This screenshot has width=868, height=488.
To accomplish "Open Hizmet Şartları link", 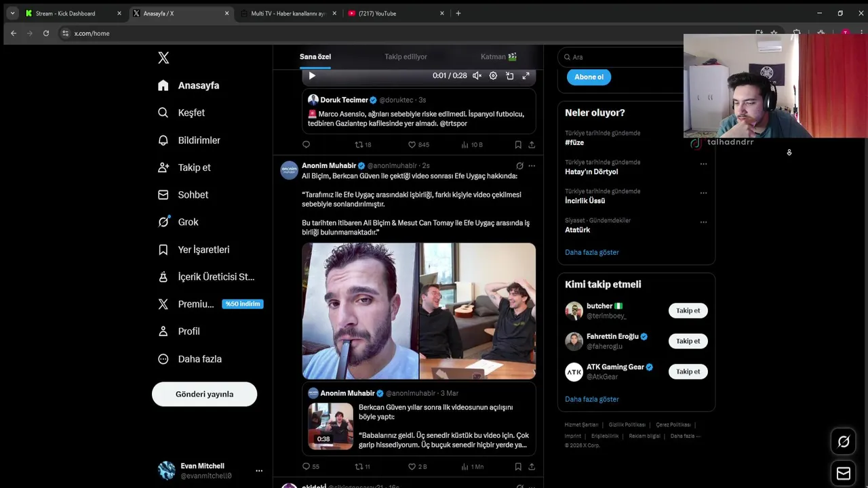I will coord(581,425).
